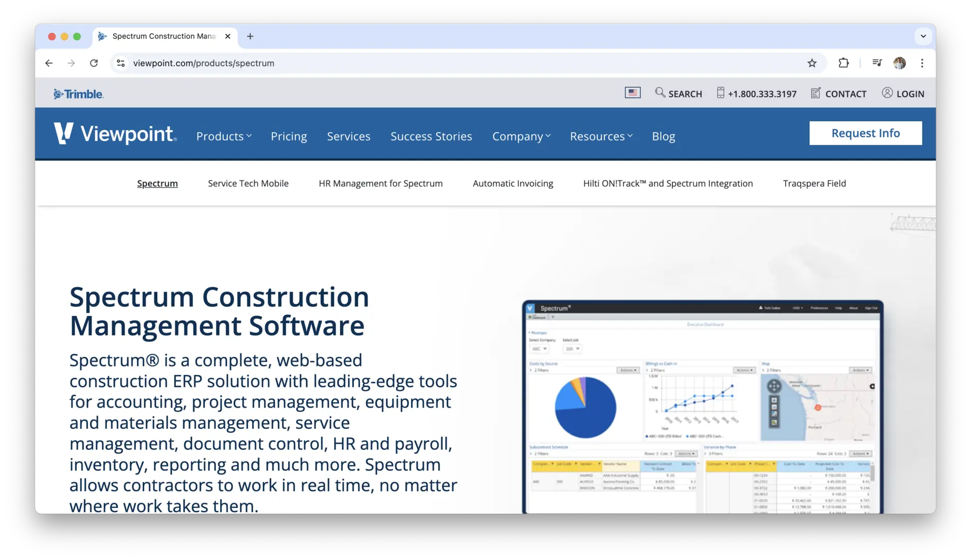This screenshot has height=560, width=971.
Task: Click the Trimble logo
Action: pos(78,94)
